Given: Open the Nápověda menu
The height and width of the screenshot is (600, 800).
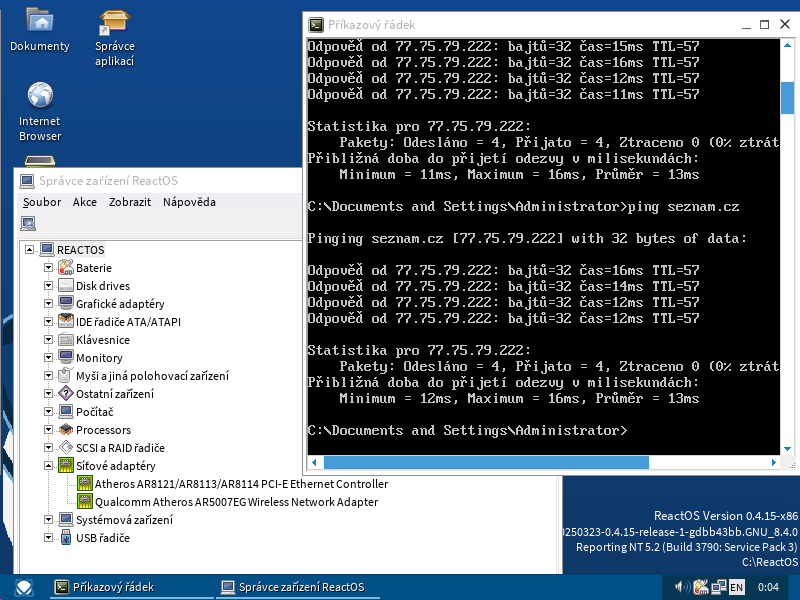Looking at the screenshot, I should coord(189,202).
